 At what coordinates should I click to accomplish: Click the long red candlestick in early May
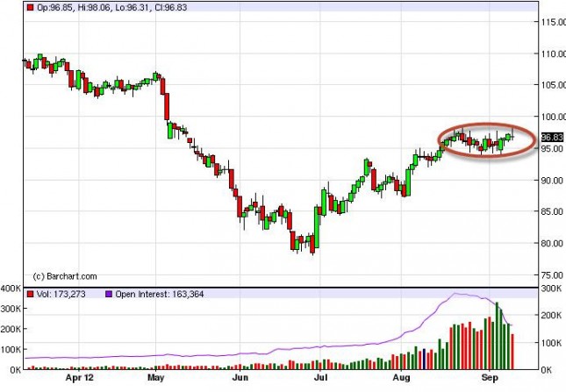(167, 107)
